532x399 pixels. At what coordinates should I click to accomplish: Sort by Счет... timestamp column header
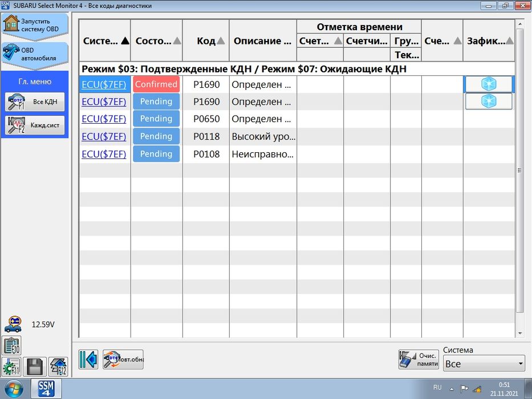320,40
